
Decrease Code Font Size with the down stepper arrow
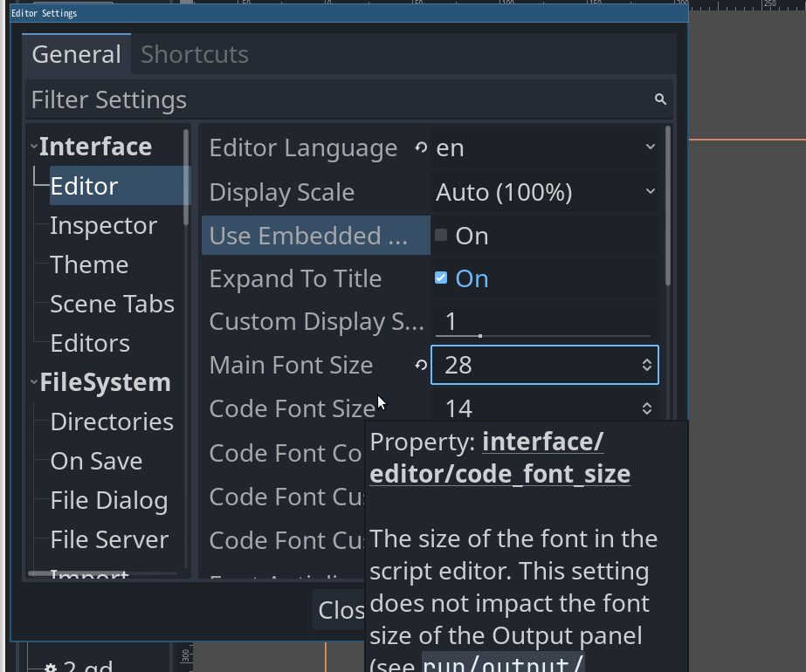coord(646,413)
